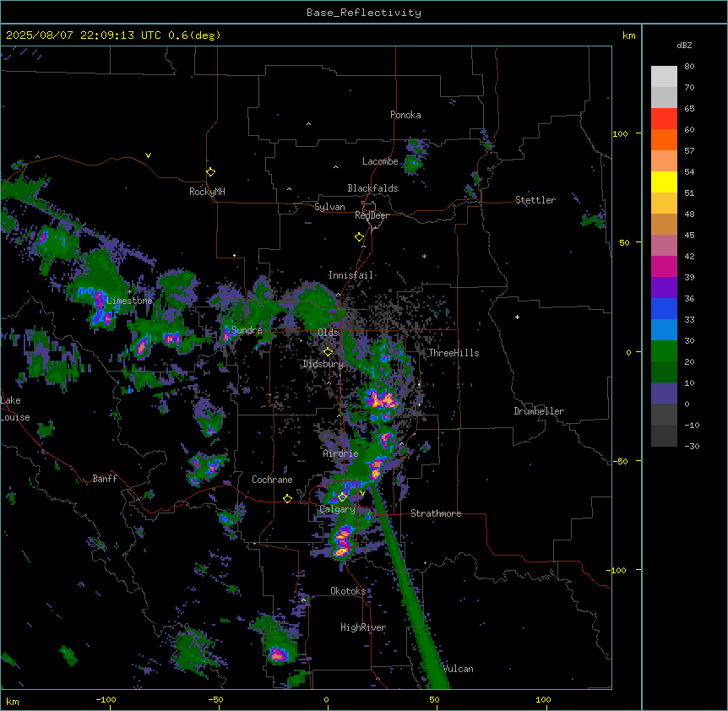The height and width of the screenshot is (711, 728).
Task: Click the asterisk marker above the Limestone label
Action: (x=130, y=292)
